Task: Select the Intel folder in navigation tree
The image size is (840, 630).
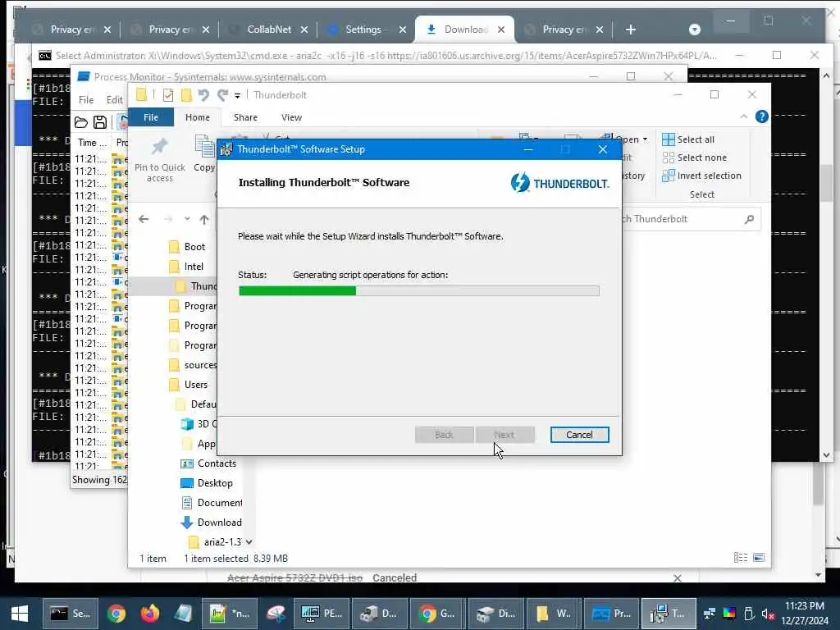Action: 186,267
